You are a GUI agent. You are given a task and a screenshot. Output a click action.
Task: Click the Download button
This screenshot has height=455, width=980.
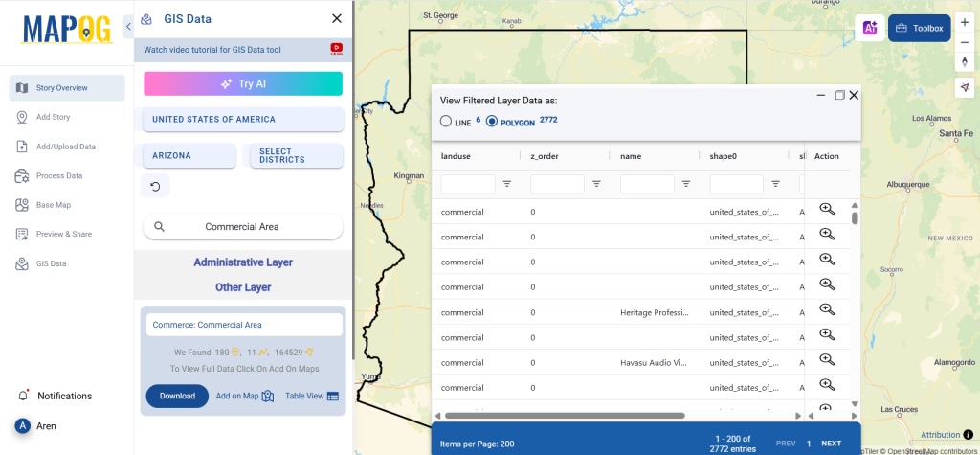[x=177, y=396]
